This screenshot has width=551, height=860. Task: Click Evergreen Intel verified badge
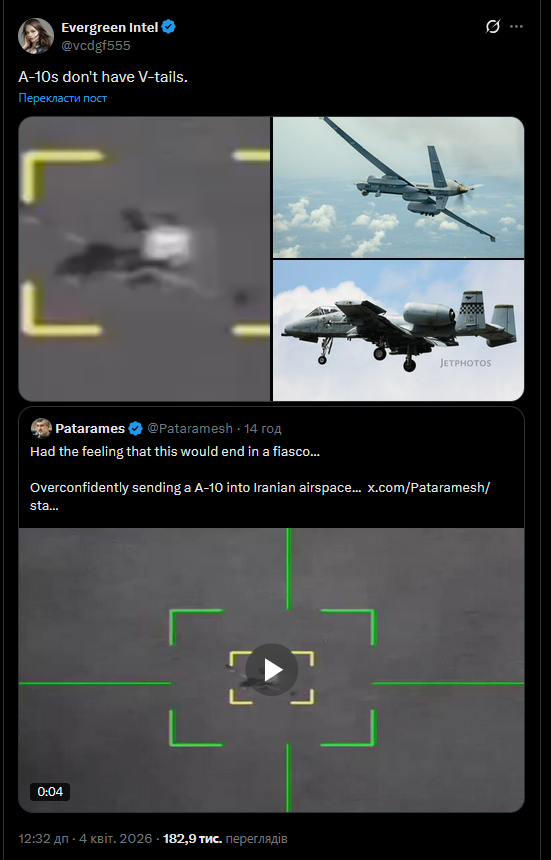[168, 27]
